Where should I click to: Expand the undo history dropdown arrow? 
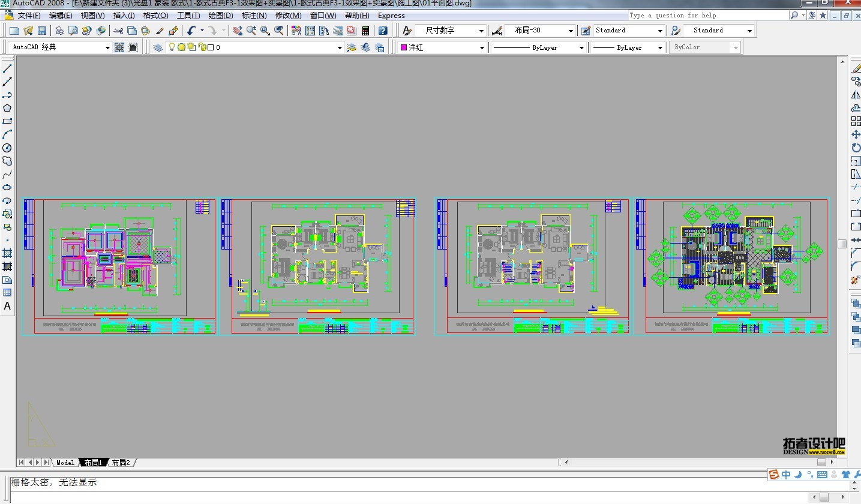(202, 30)
